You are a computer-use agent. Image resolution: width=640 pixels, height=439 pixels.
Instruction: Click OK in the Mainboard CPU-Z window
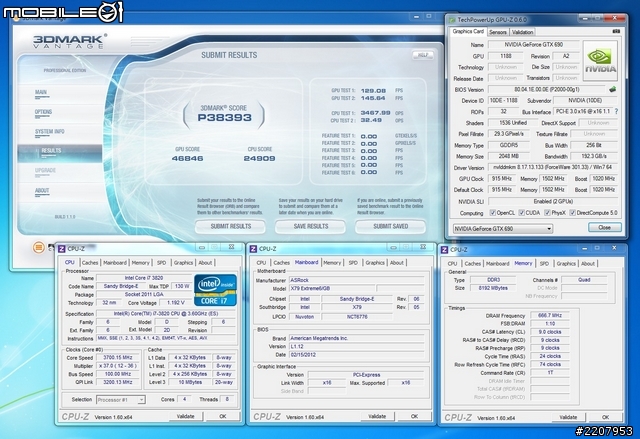pyautogui.click(x=414, y=417)
